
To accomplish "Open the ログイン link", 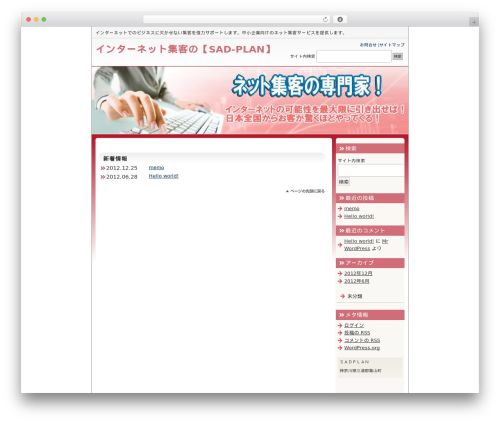I will 354,325.
